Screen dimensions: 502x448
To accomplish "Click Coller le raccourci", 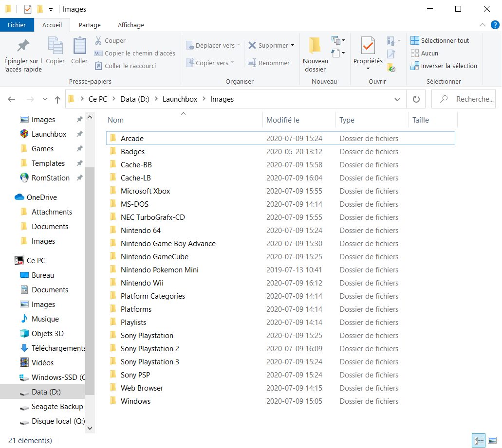I will click(x=125, y=66).
